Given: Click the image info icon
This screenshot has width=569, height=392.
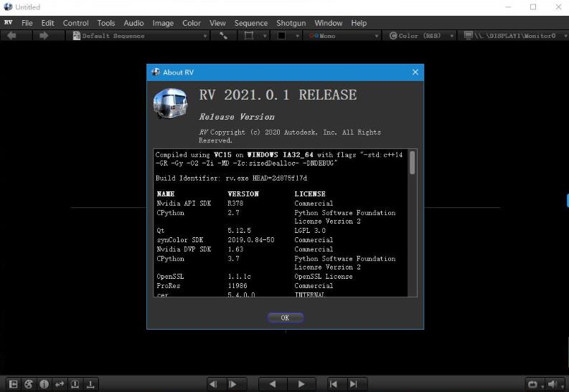Looking at the screenshot, I should 44,384.
